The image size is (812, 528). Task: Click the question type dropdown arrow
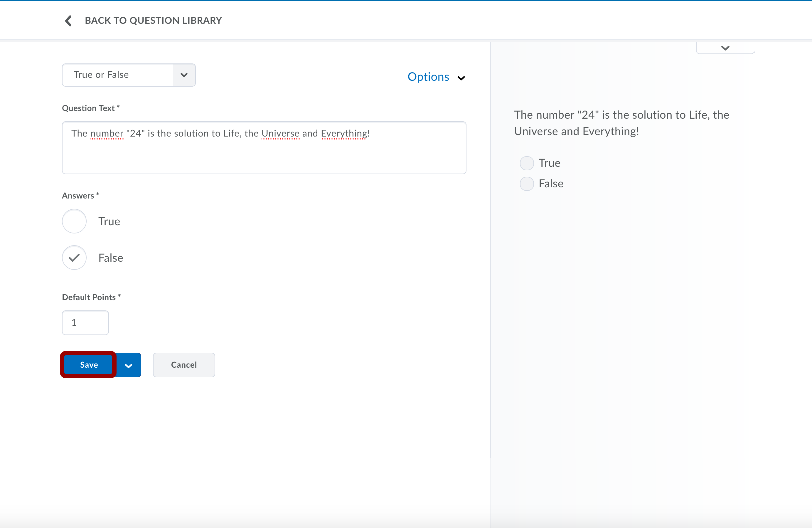(x=184, y=75)
